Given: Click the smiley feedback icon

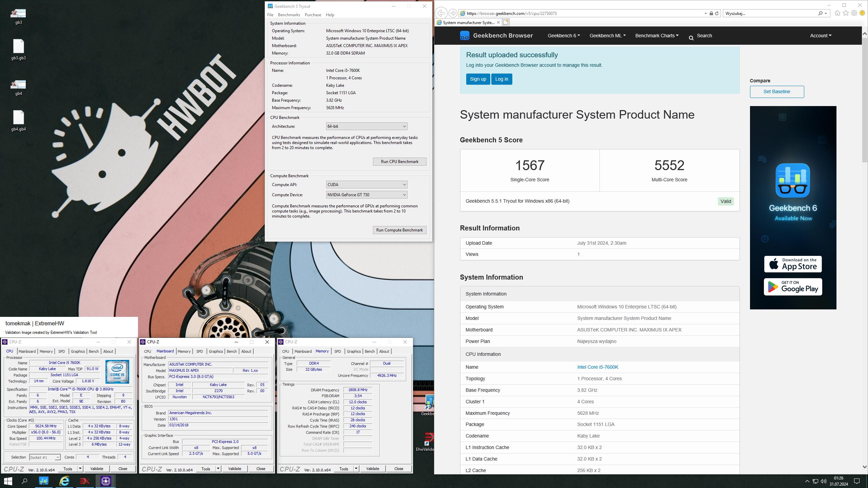Looking at the screenshot, I should click(862, 13).
